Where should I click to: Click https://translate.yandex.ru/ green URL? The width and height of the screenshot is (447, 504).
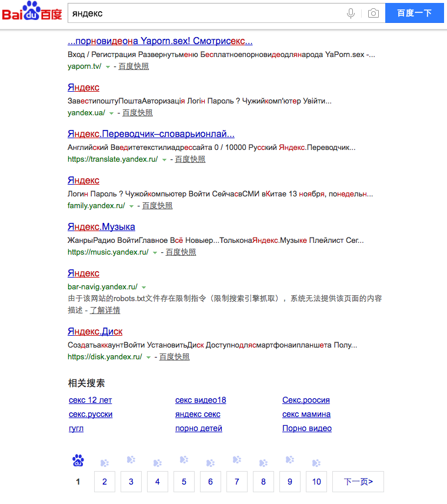(x=112, y=159)
